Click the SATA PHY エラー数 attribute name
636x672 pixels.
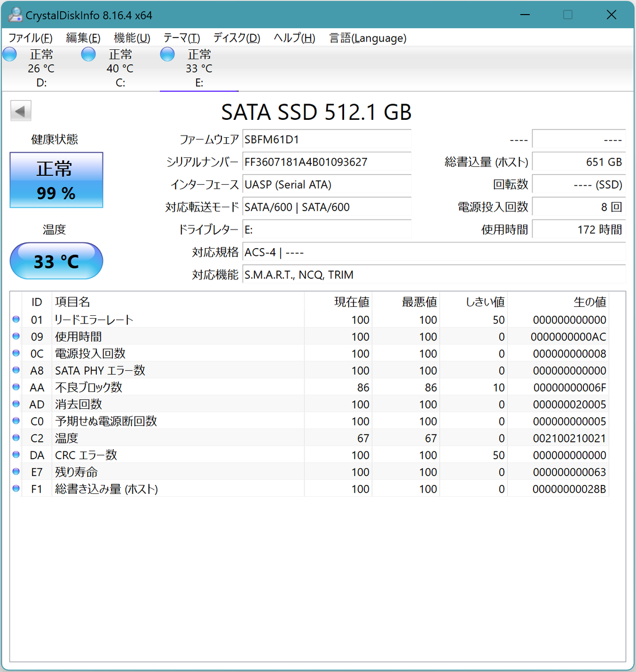click(100, 370)
